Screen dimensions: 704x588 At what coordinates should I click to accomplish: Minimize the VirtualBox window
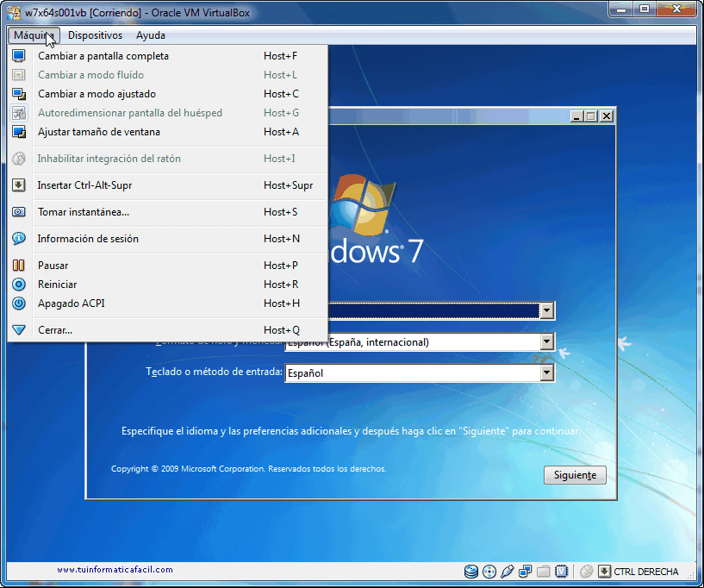tap(621, 9)
